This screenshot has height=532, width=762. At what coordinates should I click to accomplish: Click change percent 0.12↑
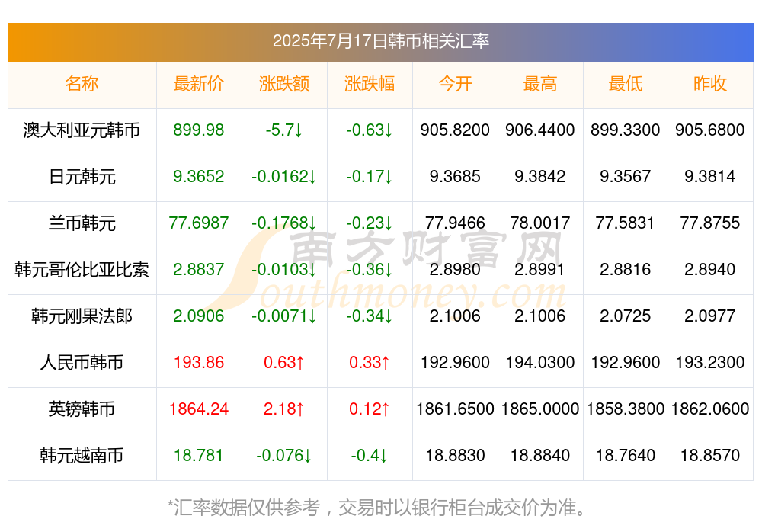point(370,409)
